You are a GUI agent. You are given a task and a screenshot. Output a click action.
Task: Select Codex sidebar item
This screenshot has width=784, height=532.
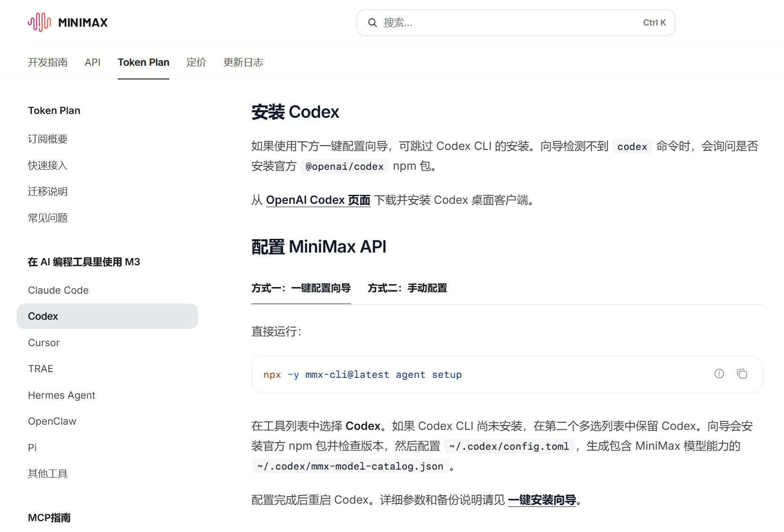[107, 316]
